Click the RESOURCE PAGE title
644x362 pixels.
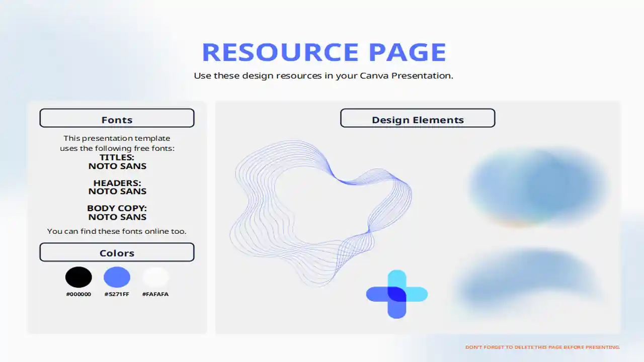[324, 52]
